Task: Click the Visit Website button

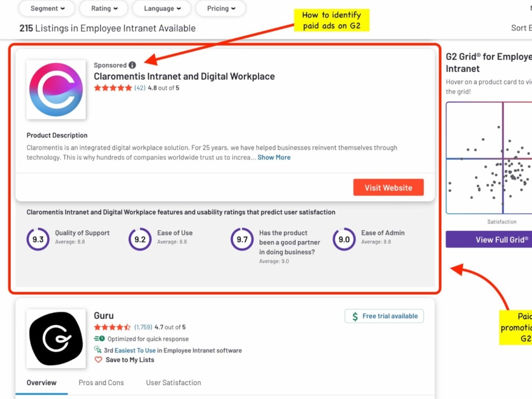Action: point(388,187)
